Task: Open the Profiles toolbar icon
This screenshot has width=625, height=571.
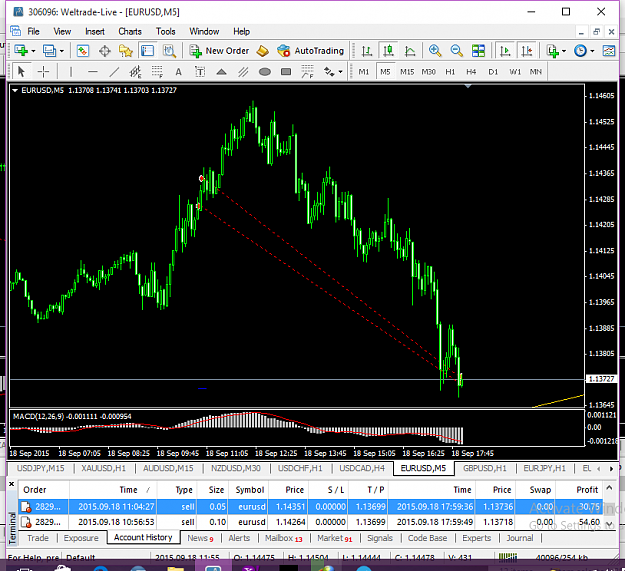Action: point(49,51)
